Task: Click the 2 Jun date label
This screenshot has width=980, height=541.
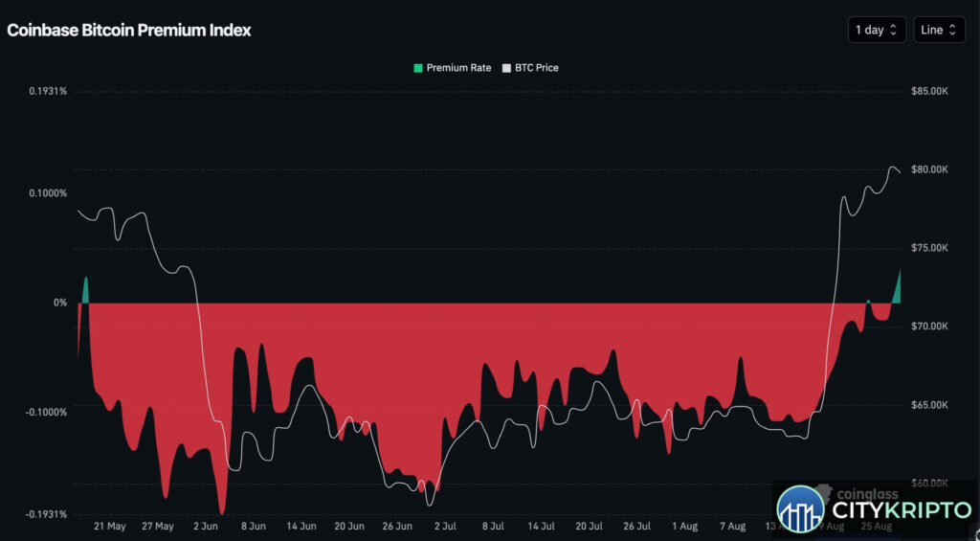Action: 207,527
